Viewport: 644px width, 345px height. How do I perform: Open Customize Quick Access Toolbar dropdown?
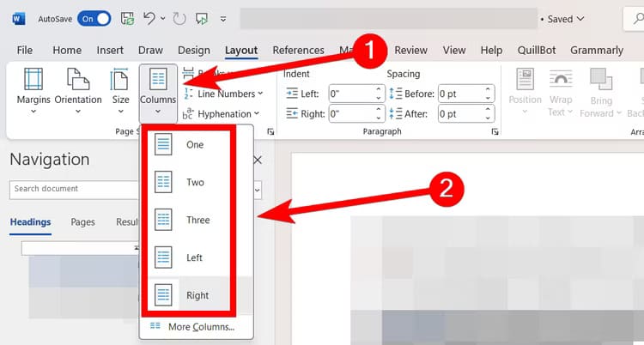(223, 19)
